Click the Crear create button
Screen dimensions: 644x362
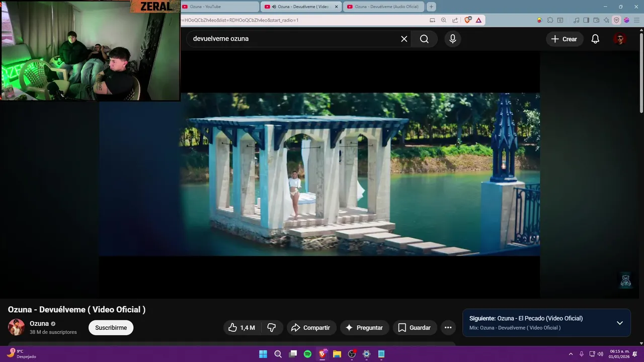pyautogui.click(x=565, y=39)
